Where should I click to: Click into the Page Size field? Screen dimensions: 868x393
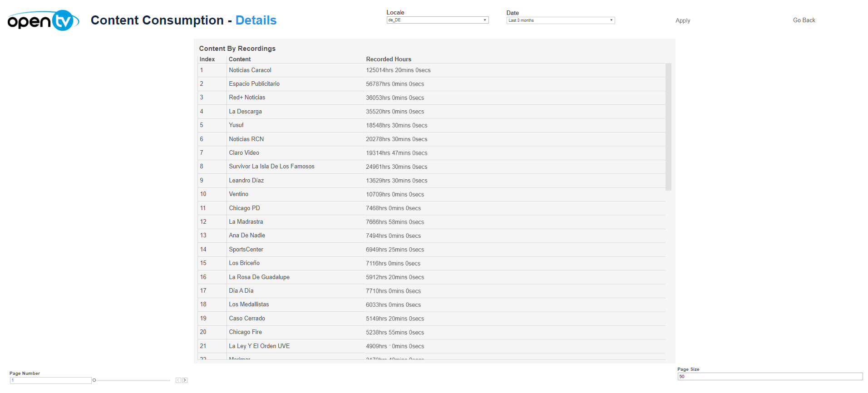point(769,377)
